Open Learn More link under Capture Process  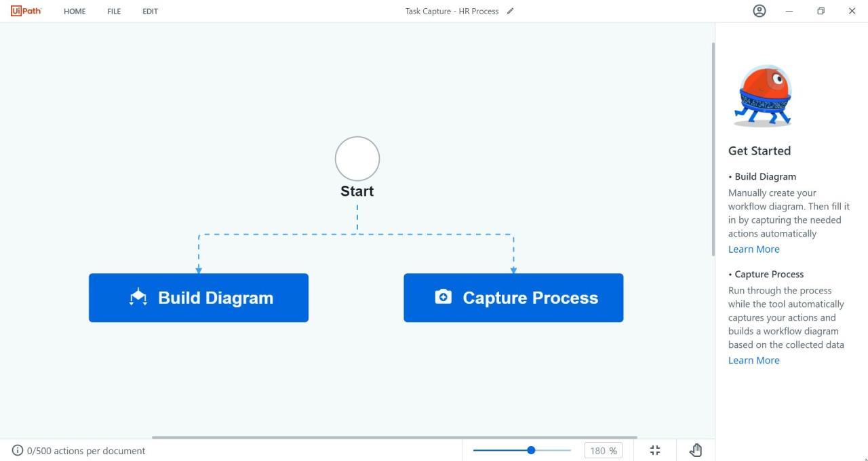pos(753,360)
